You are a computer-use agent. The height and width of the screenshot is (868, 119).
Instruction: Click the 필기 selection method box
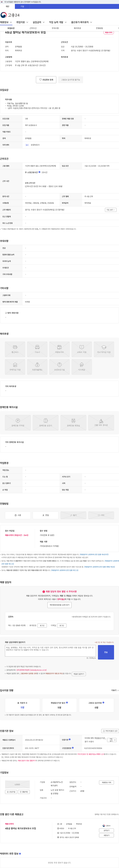pyautogui.click(x=73, y=515)
